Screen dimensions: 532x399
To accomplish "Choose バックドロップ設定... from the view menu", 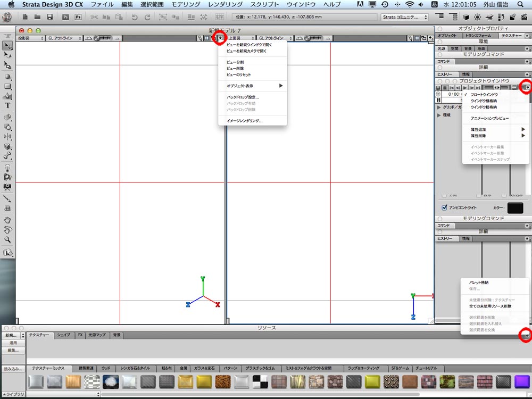I will click(253, 97).
